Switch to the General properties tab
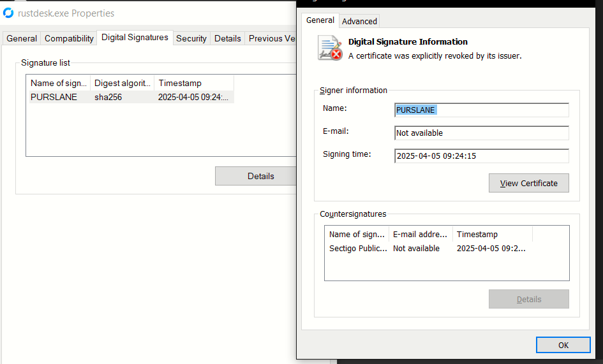 (22, 38)
